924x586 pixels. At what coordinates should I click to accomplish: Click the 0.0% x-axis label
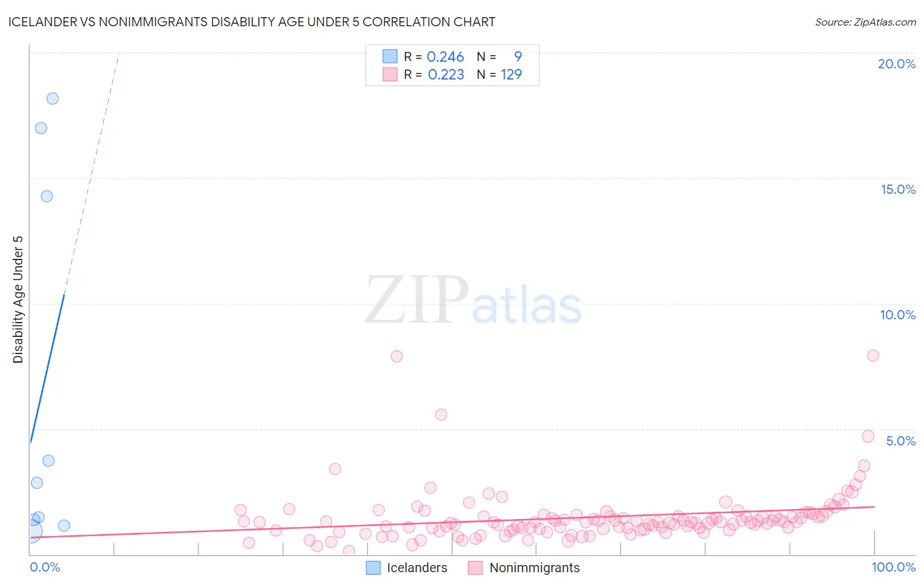point(45,567)
